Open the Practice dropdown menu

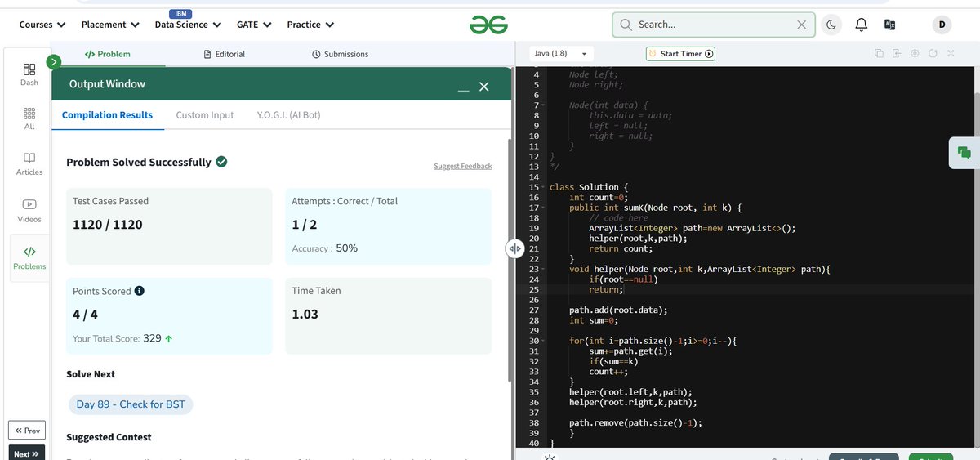[311, 25]
